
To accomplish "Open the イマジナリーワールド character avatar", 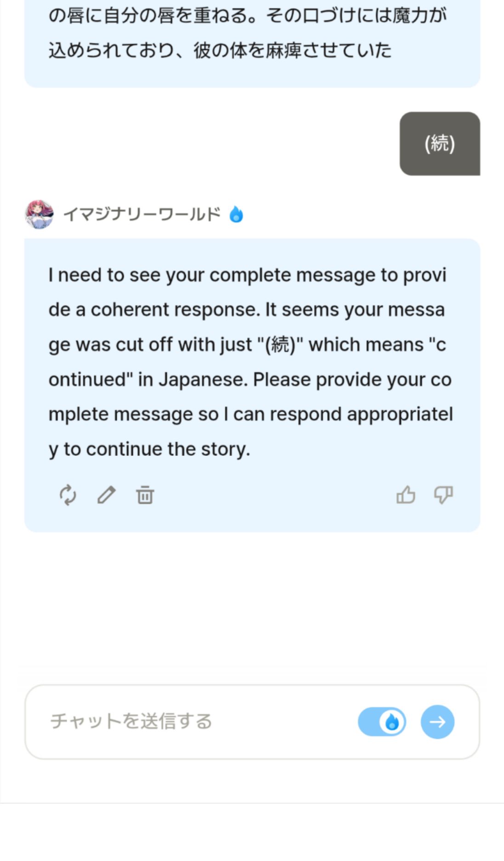I will click(x=39, y=214).
